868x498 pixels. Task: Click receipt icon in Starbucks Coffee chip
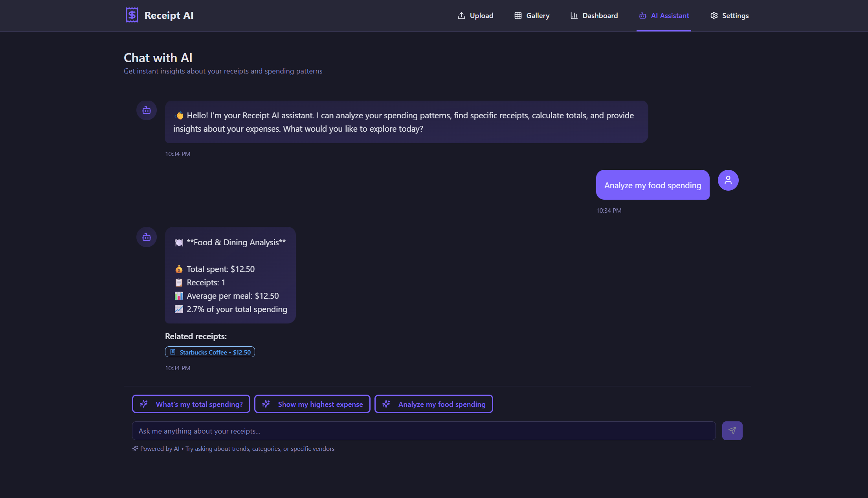[173, 352]
